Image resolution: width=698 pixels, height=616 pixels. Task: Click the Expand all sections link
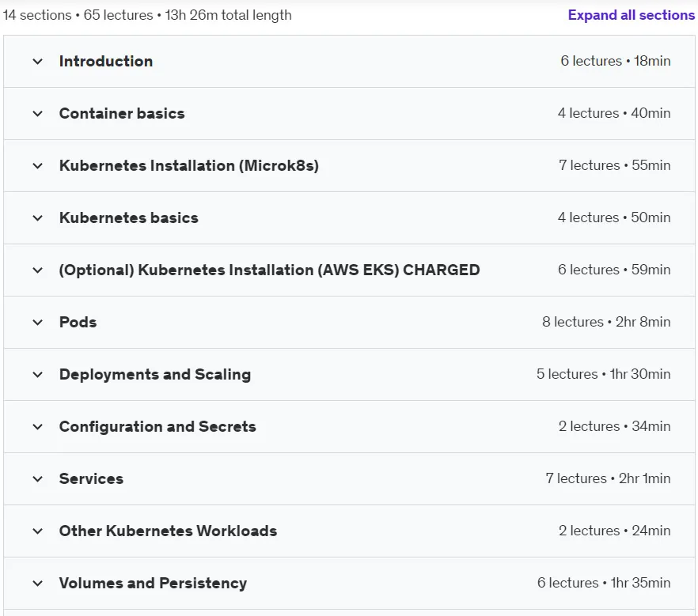(x=632, y=15)
